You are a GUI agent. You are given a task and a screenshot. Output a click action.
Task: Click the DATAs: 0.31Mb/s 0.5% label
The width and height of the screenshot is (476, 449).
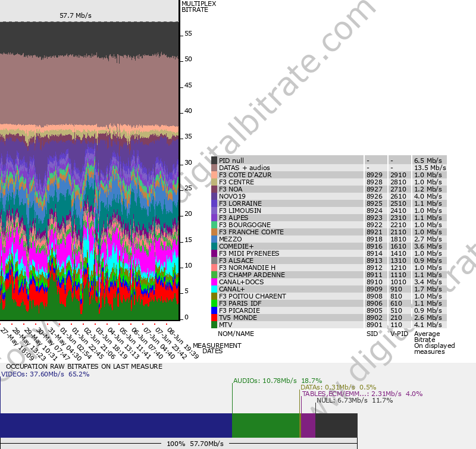tap(338, 387)
